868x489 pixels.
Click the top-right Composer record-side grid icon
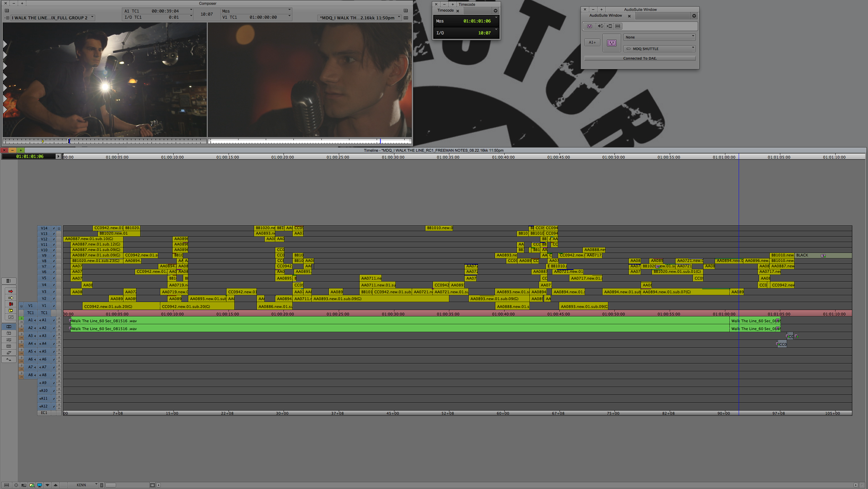pyautogui.click(x=406, y=10)
